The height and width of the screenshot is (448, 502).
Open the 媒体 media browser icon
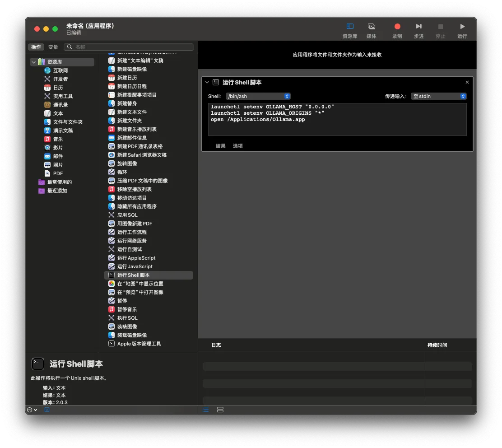(372, 27)
